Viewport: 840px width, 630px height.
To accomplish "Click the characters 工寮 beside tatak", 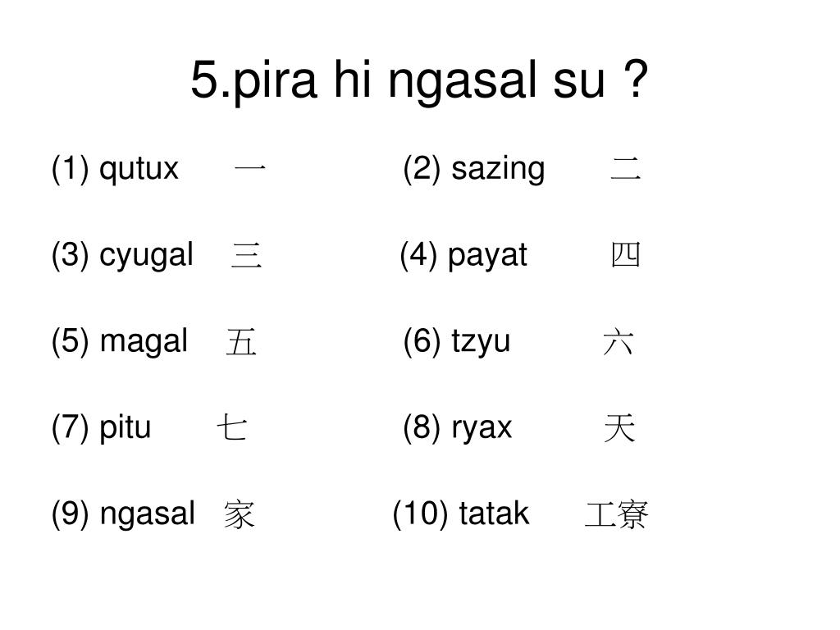I will [617, 514].
